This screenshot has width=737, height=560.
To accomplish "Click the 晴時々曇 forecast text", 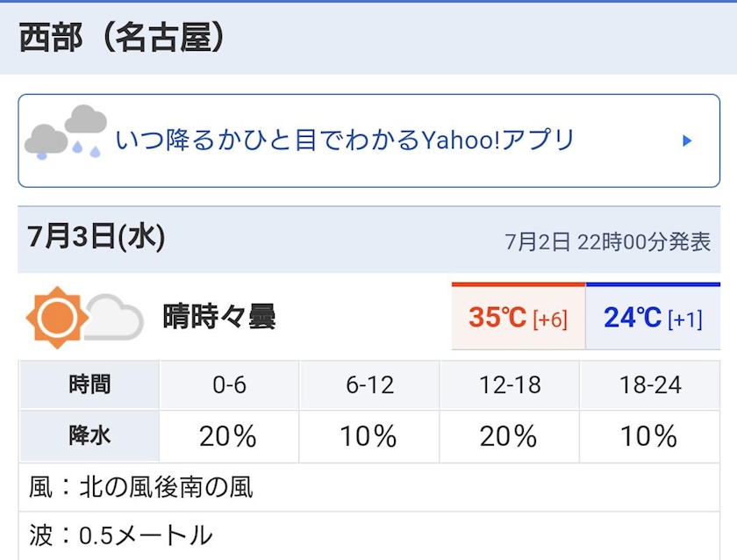I will click(x=219, y=317).
